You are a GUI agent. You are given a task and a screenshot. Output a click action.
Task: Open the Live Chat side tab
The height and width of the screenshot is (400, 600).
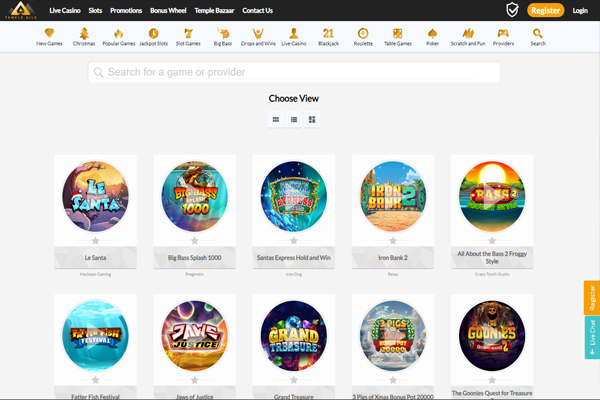pos(592,337)
